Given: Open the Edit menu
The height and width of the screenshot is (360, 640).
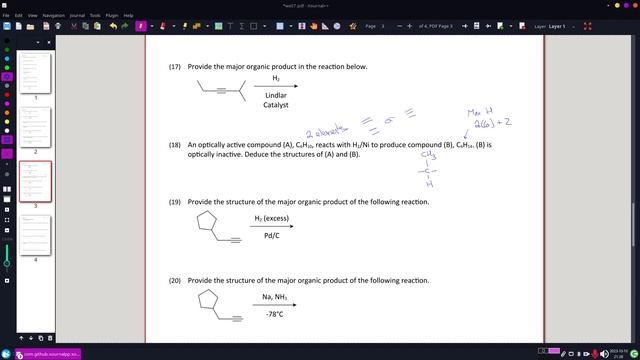Looking at the screenshot, I should point(19,16).
